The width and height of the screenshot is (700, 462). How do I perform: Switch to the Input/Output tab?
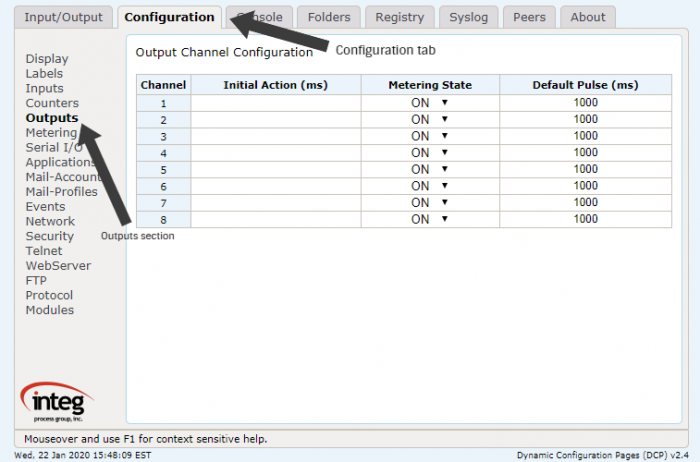63,17
